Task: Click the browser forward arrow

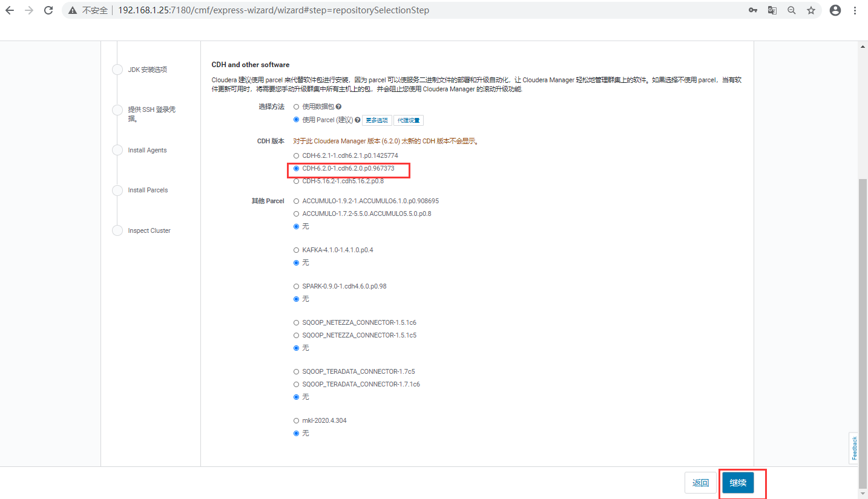Action: click(x=28, y=10)
